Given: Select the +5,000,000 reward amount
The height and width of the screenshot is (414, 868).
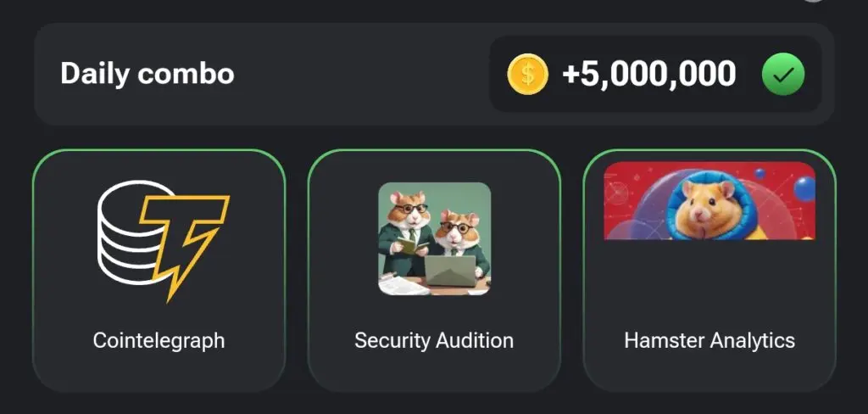Looking at the screenshot, I should pos(648,75).
